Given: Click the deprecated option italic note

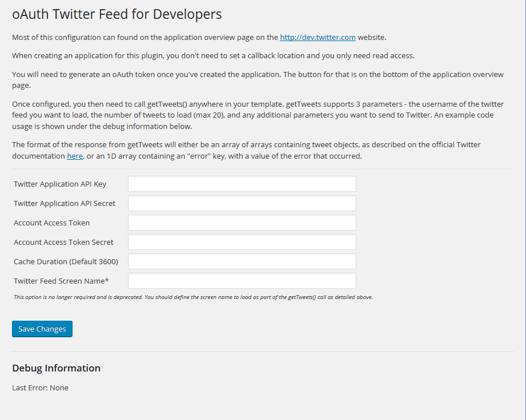Looking at the screenshot, I should pos(193,297).
